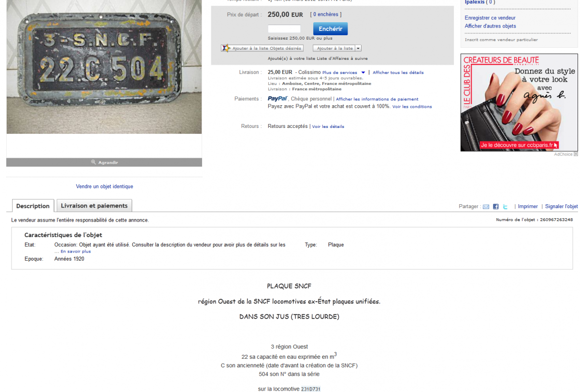
Task: Click the Créateurs de Beauté ad banner
Action: pyautogui.click(x=519, y=102)
